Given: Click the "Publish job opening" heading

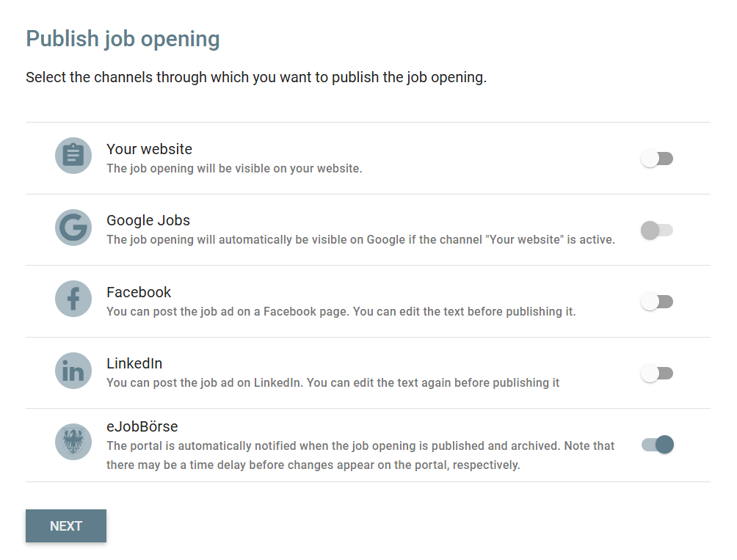Looking at the screenshot, I should coord(123,39).
